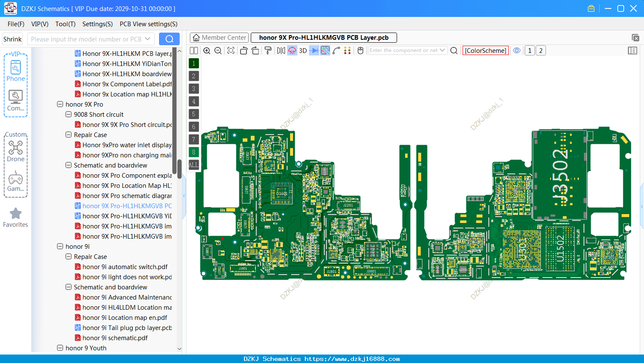Click the briefcase icon in title bar
Screen dimensions: 644x363
pos(591,8)
